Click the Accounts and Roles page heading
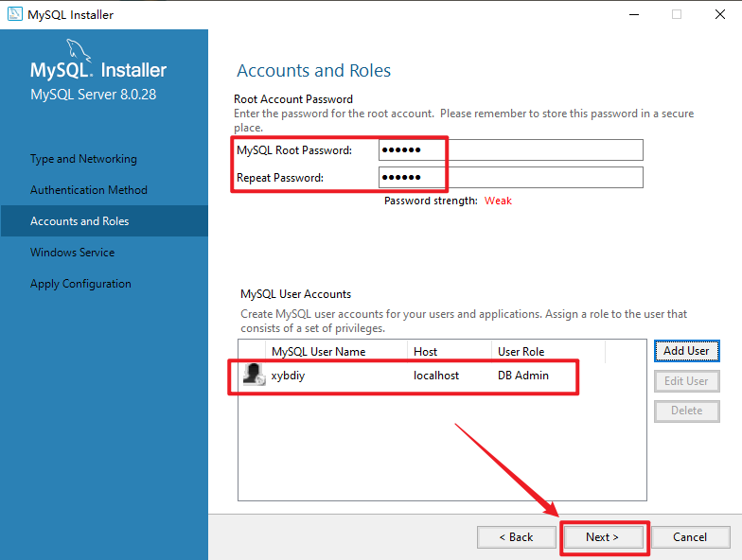Screen dimensions: 742x560 coord(314,70)
